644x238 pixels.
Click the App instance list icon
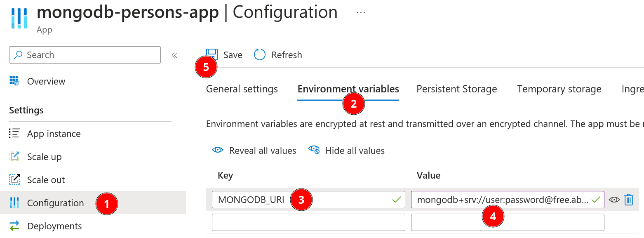pyautogui.click(x=14, y=134)
